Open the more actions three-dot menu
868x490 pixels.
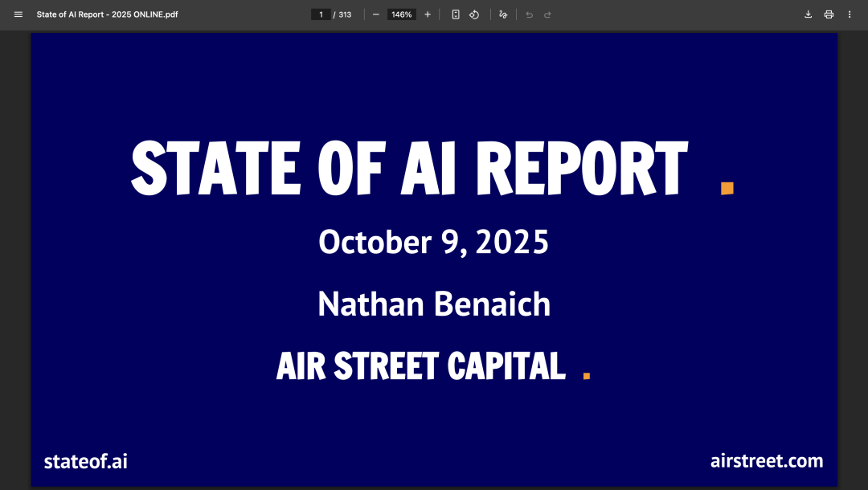pos(850,14)
